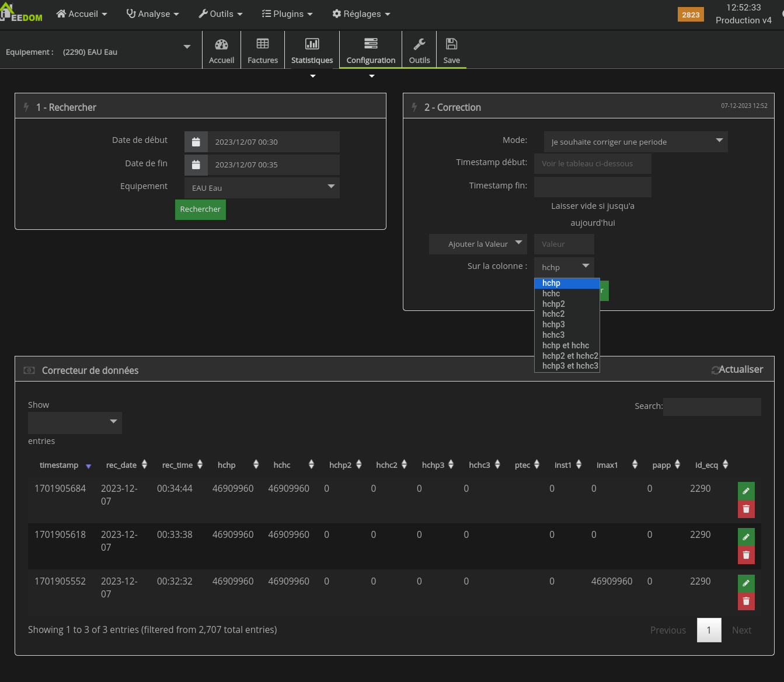Expand the Show entries dropdown
The image size is (784, 682).
75,422
